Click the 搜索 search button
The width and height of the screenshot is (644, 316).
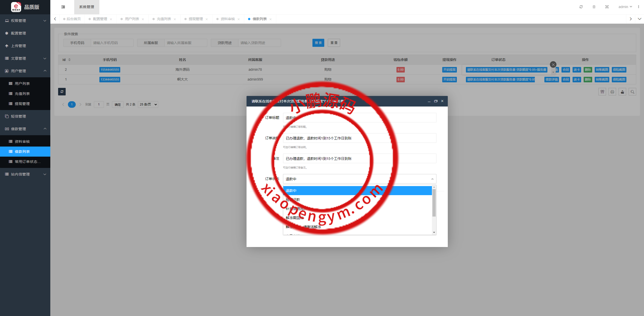(x=318, y=43)
